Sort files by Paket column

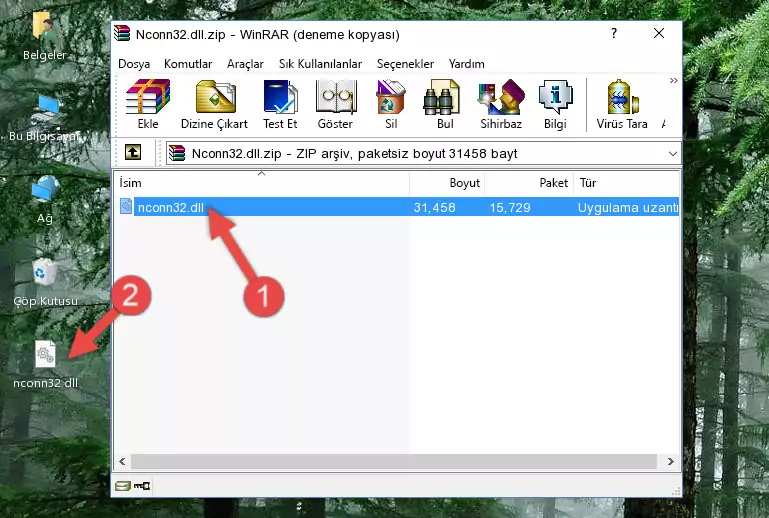point(529,183)
